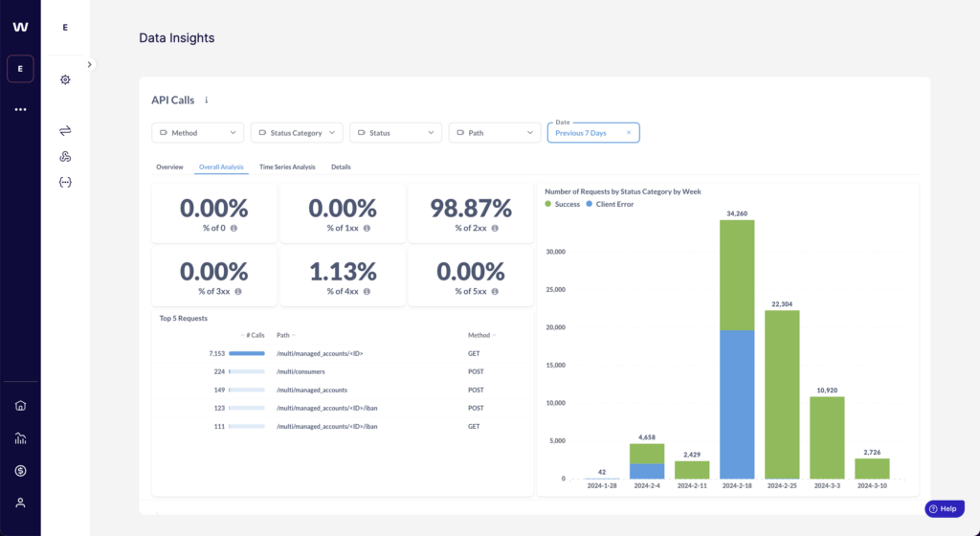Open the webhooks icon in sidebar
Screen dimensions: 980x536
pos(65,156)
